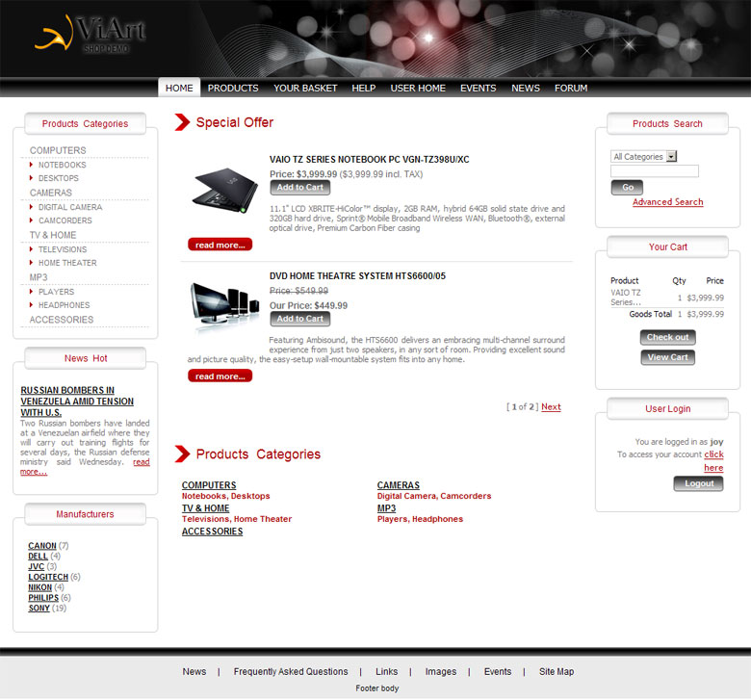Focus the product search text field
Viewport: 751px width, 700px height.
click(655, 171)
